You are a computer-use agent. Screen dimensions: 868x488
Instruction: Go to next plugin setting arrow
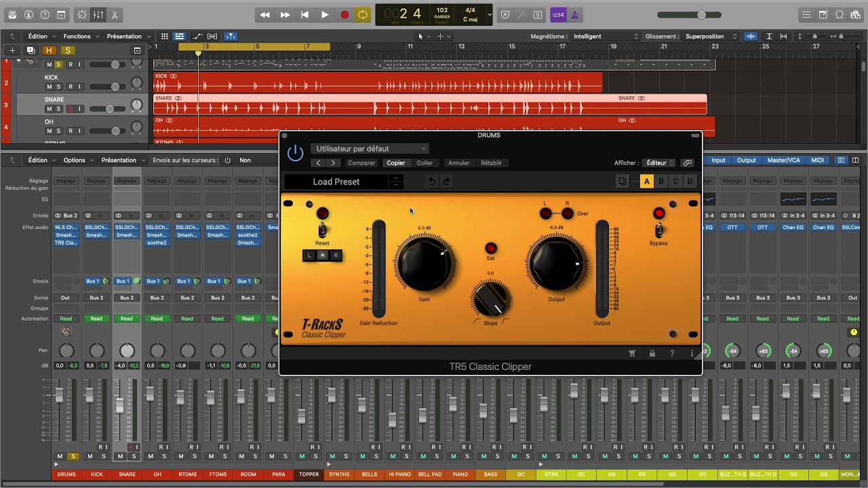click(x=333, y=163)
